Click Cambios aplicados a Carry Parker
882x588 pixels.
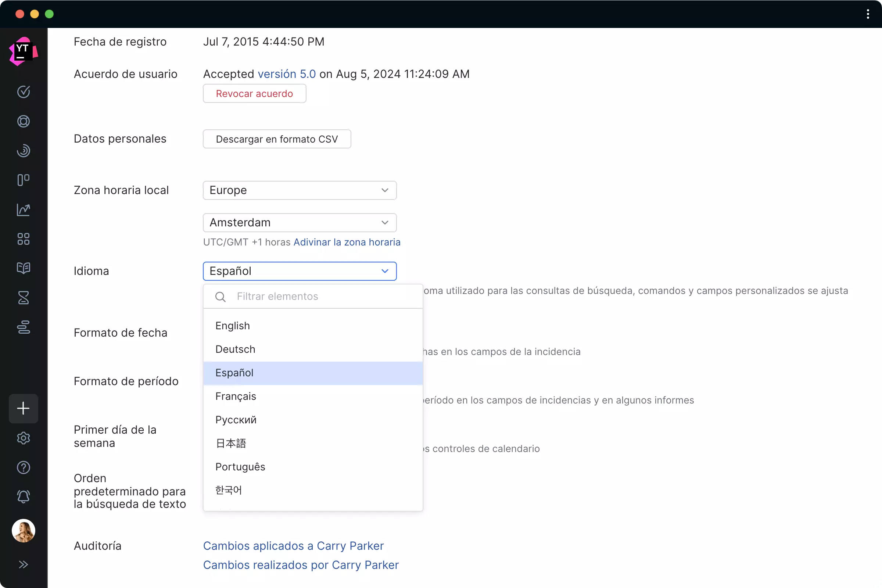point(293,545)
